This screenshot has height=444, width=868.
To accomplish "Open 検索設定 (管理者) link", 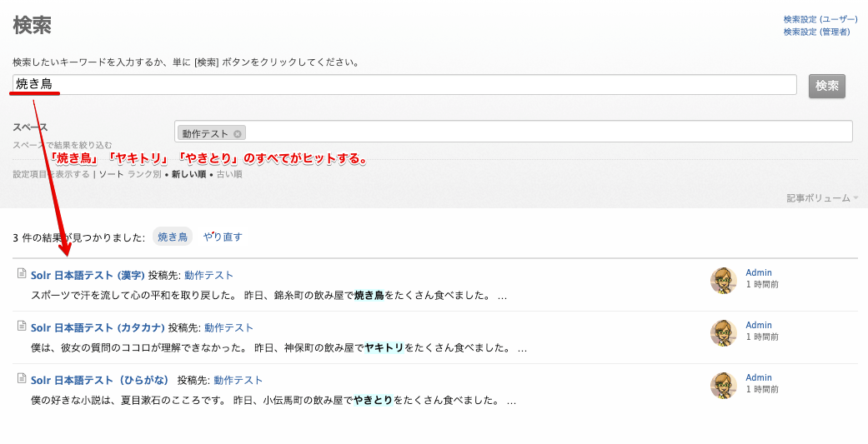I will pyautogui.click(x=816, y=32).
